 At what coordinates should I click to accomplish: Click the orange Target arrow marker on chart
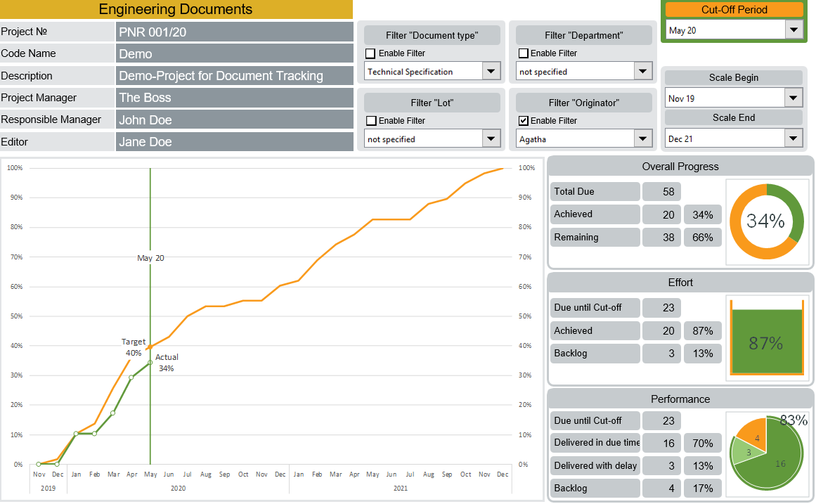click(148, 347)
